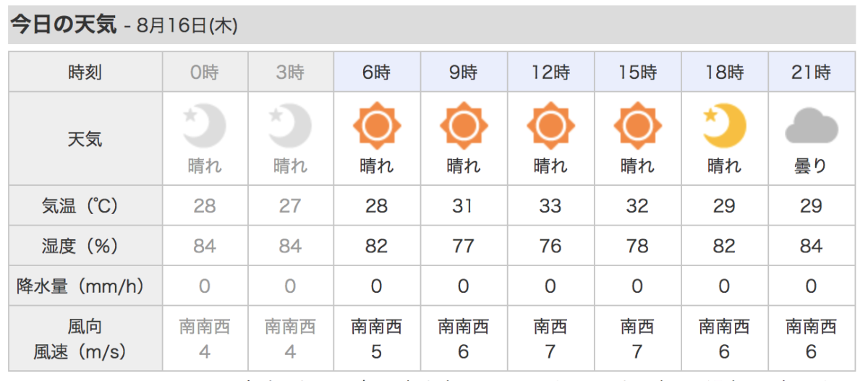Click the 今日の天気 header title
This screenshot has width=868, height=381.
pyautogui.click(x=63, y=25)
